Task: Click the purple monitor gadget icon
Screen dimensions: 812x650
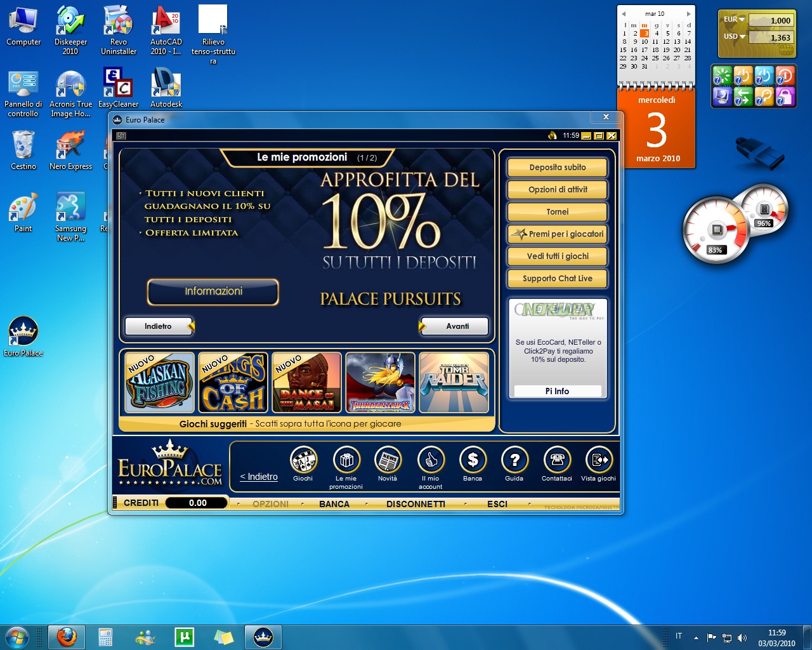Action: point(723,96)
